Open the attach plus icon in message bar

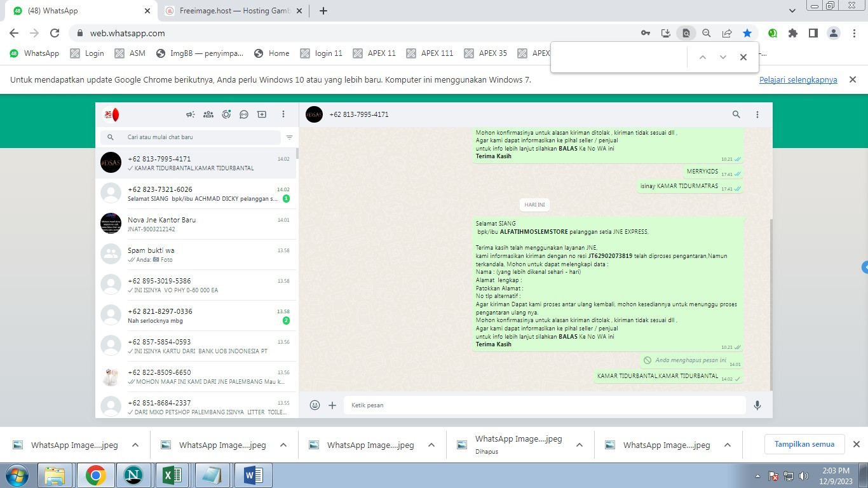332,405
